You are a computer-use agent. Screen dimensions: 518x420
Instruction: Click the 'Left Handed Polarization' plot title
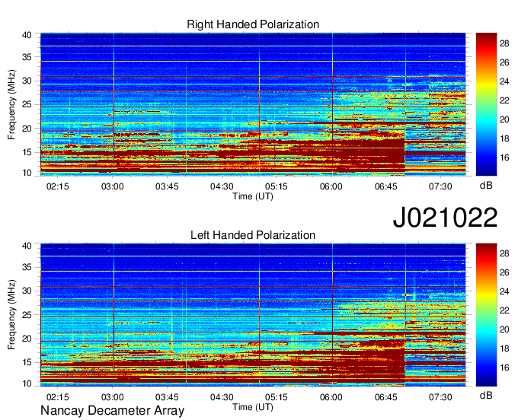click(253, 235)
